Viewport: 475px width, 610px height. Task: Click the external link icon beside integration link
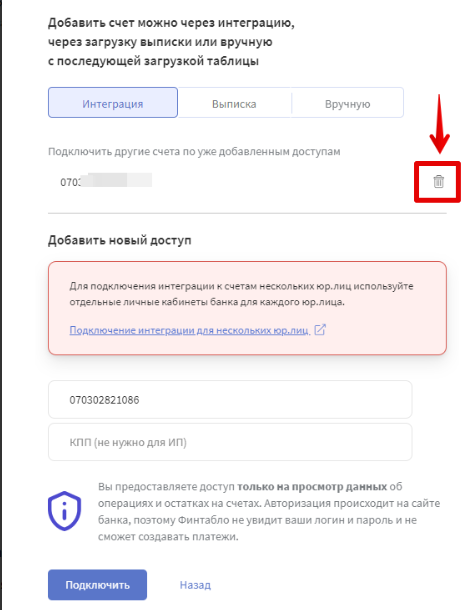320,330
